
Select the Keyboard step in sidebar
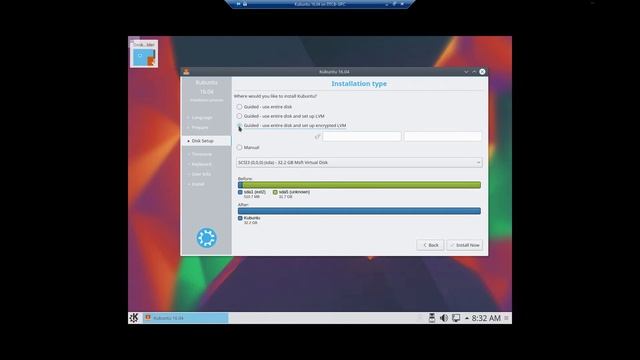(x=202, y=164)
